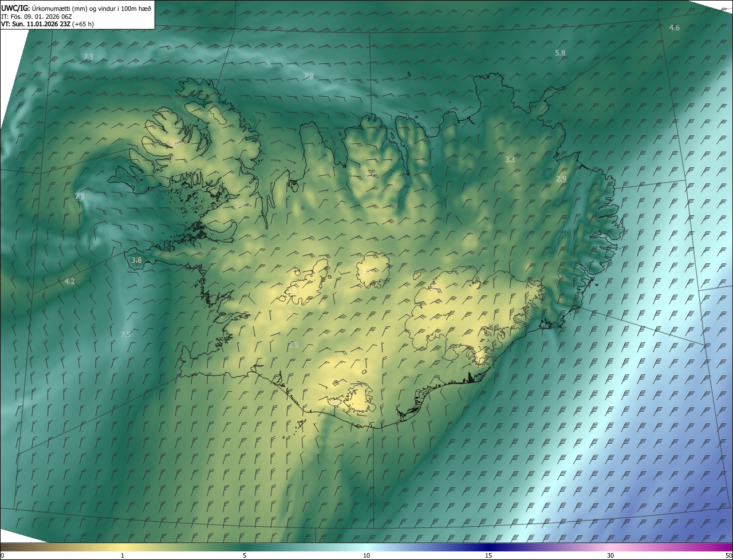Click the 1.0 value label on the glacier

coord(364,271)
